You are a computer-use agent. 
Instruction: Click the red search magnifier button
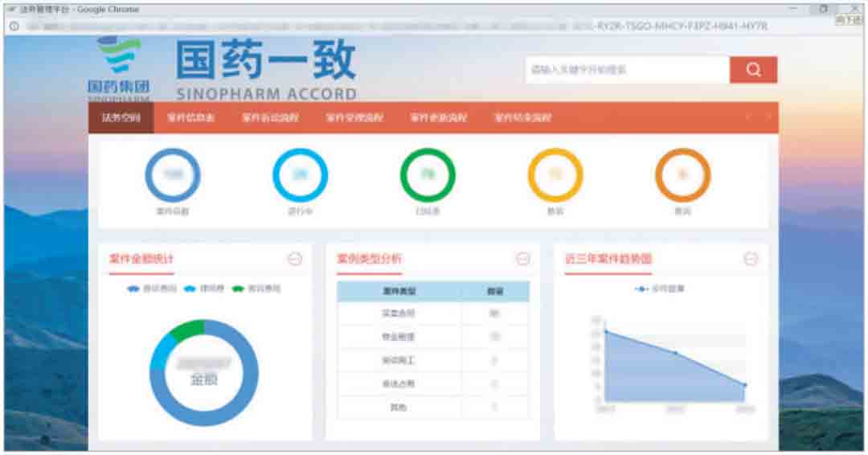coord(753,70)
